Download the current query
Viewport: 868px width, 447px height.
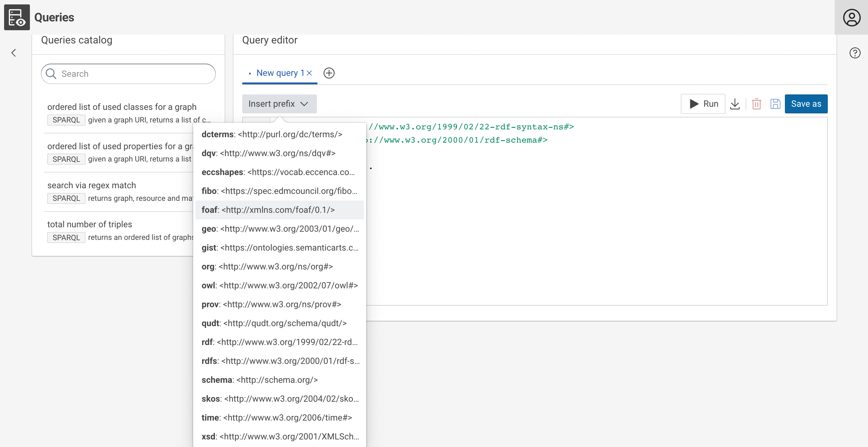click(735, 104)
